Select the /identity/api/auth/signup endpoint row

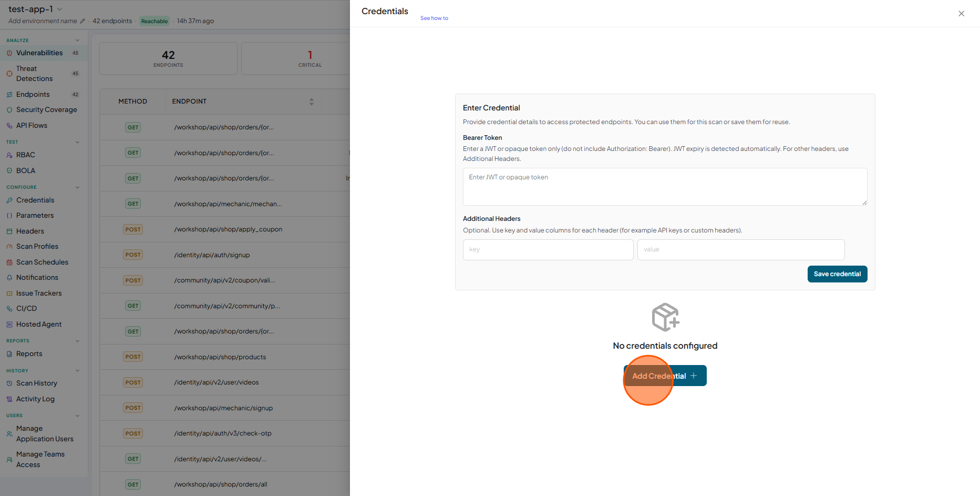point(225,255)
